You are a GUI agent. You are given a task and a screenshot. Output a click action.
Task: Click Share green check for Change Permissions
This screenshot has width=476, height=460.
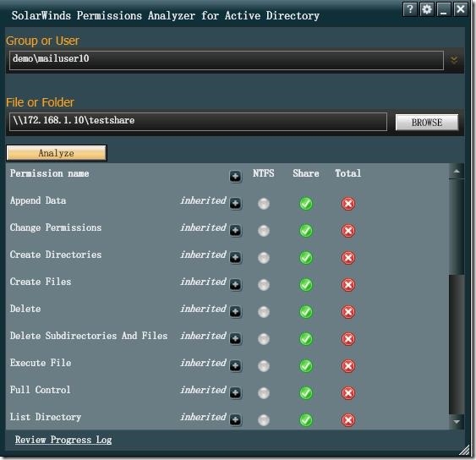306,231
